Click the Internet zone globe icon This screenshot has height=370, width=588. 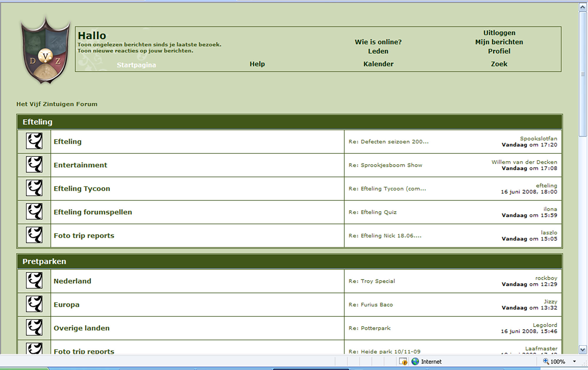tap(415, 361)
